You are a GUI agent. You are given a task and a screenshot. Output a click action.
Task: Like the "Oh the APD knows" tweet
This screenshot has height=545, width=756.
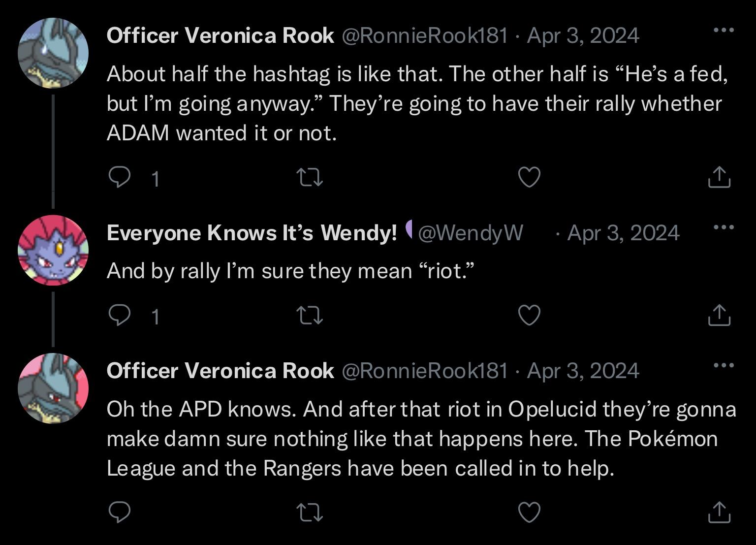tap(530, 513)
